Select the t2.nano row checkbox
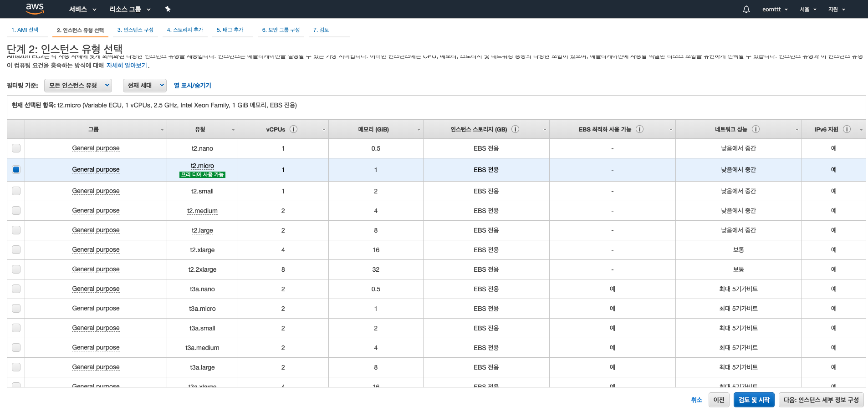868x411 pixels. [x=16, y=148]
